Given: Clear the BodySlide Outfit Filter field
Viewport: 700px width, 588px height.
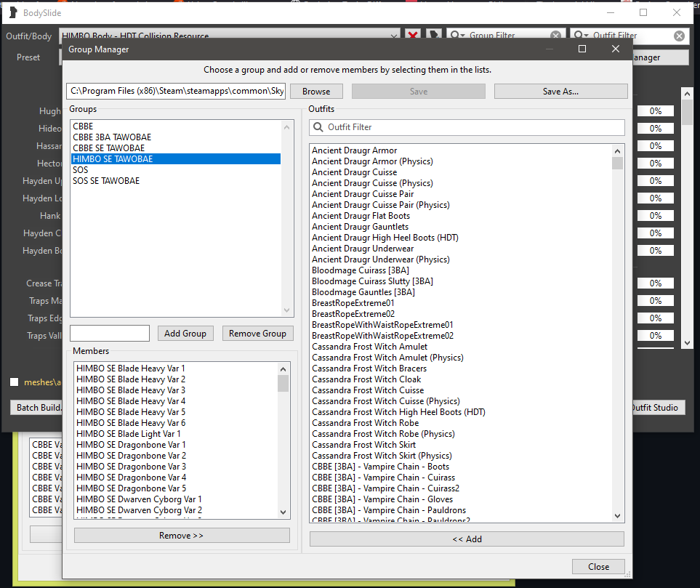Looking at the screenshot, I should pos(679,36).
